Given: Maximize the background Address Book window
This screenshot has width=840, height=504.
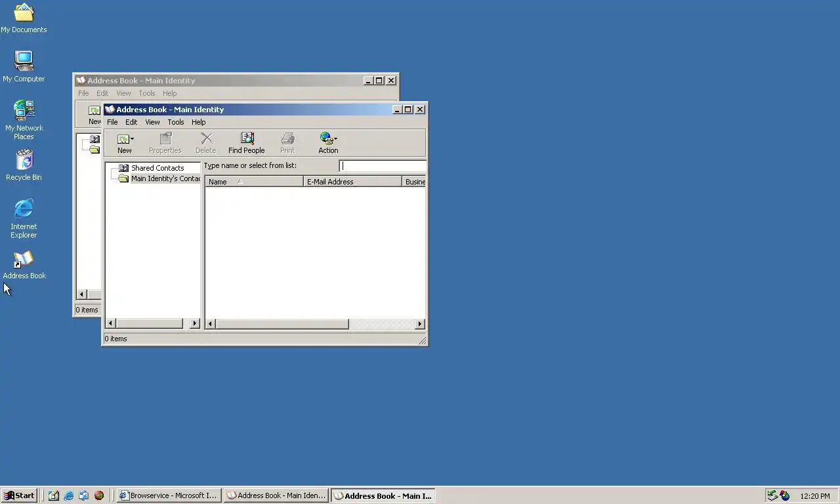Looking at the screenshot, I should click(x=379, y=81).
